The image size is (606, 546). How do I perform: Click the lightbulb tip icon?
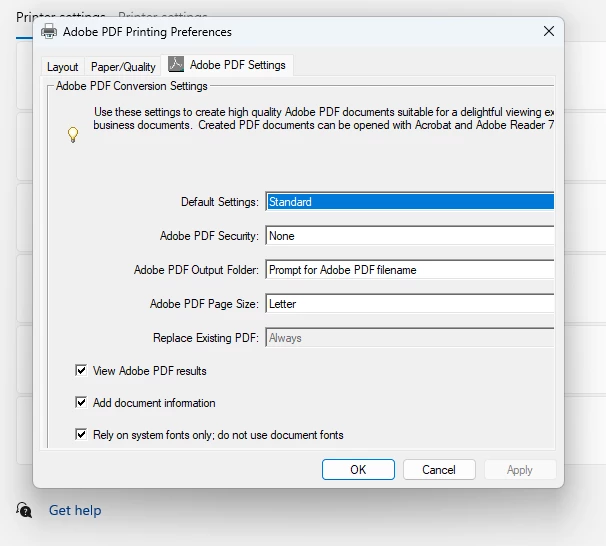(73, 135)
